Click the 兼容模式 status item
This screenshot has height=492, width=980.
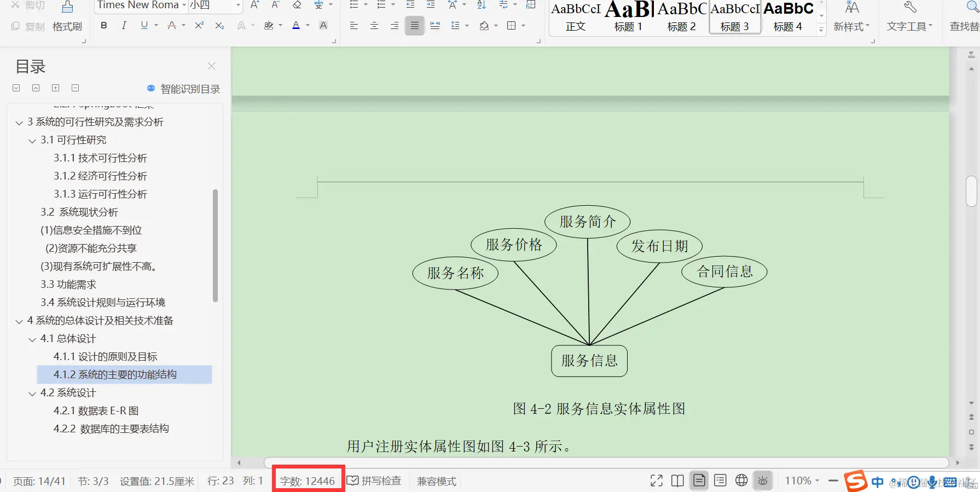(437, 481)
